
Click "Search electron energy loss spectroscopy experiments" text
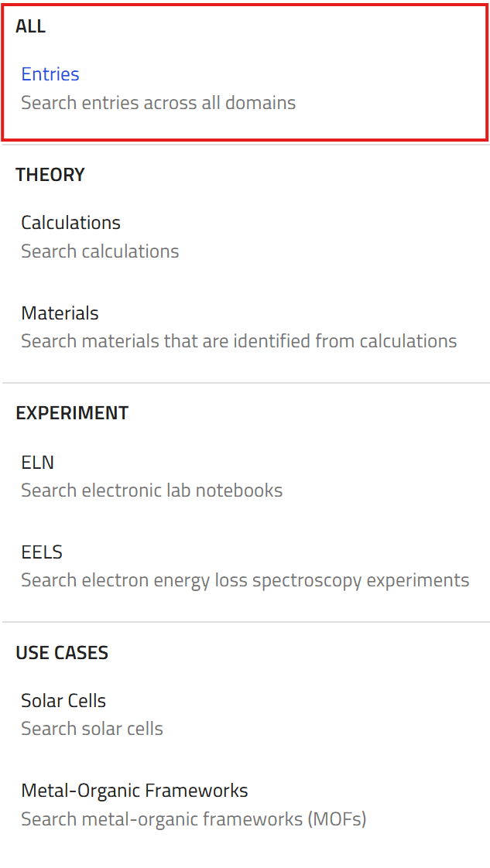coord(245,580)
